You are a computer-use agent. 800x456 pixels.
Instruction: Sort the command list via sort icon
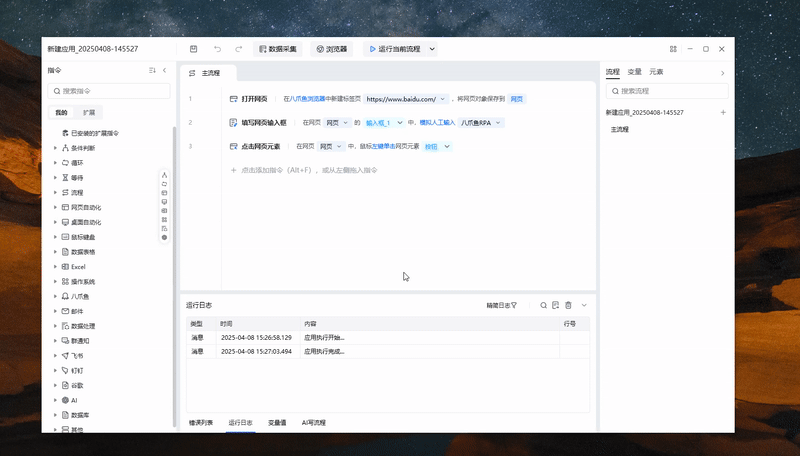pos(152,70)
